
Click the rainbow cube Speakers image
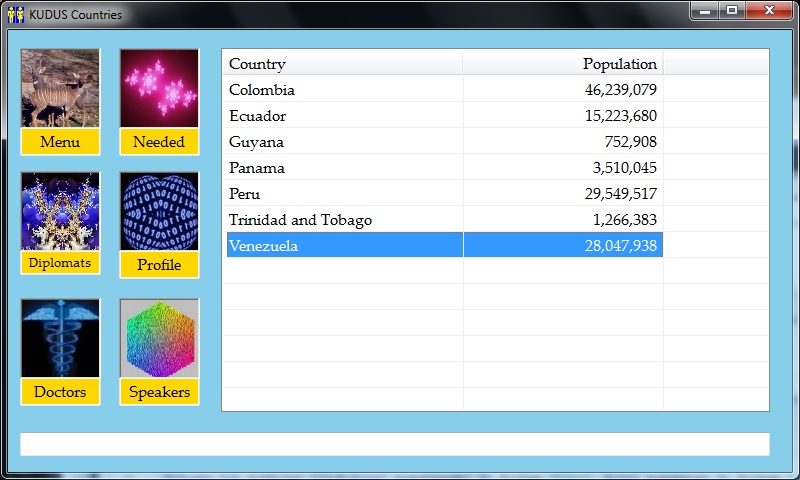coord(159,338)
